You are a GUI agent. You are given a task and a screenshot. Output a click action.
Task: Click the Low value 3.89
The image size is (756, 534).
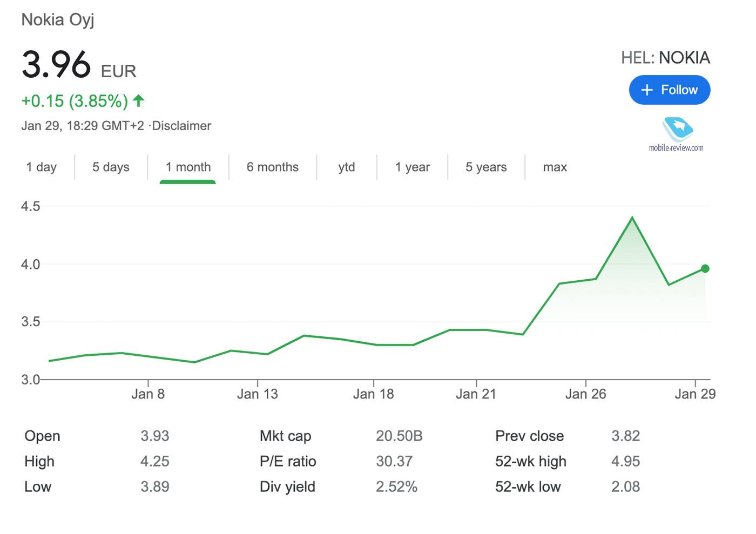(x=155, y=487)
